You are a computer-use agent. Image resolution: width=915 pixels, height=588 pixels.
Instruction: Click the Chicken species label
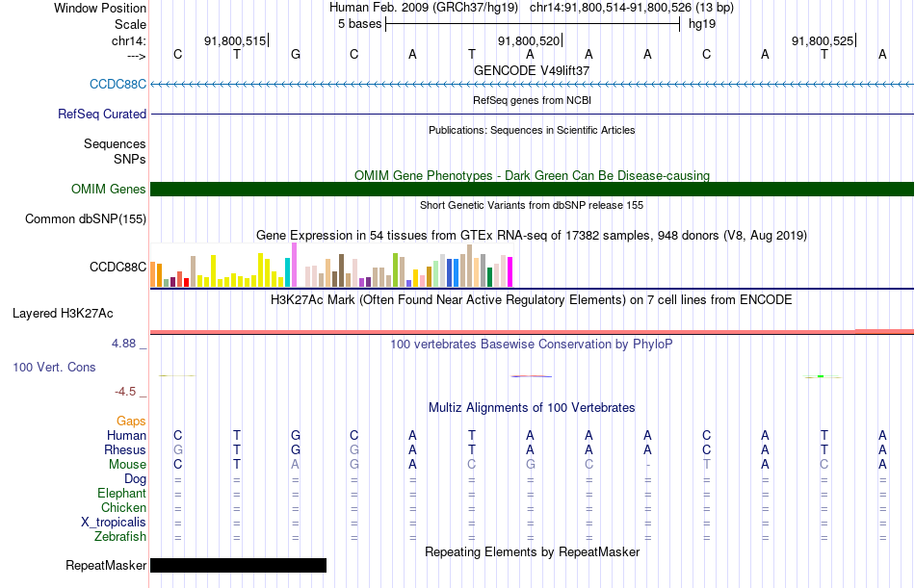click(123, 507)
